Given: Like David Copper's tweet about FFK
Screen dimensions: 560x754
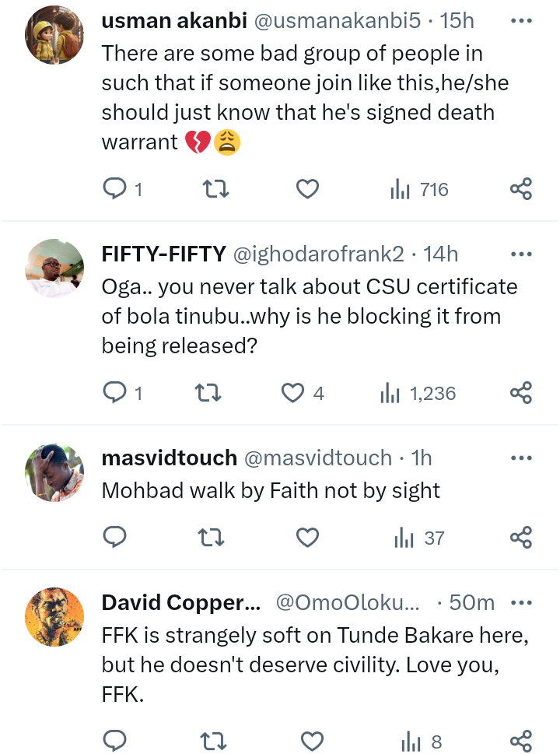Looking at the screenshot, I should click(x=312, y=742).
